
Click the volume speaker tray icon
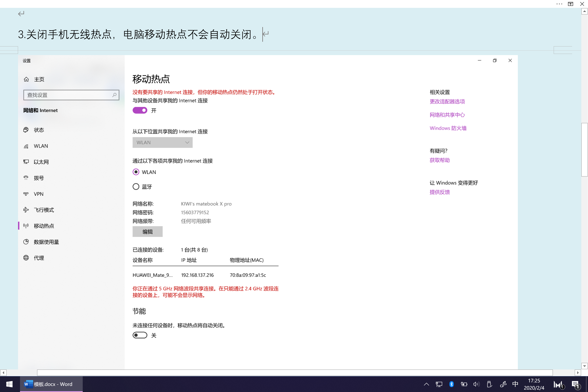[x=476, y=384]
